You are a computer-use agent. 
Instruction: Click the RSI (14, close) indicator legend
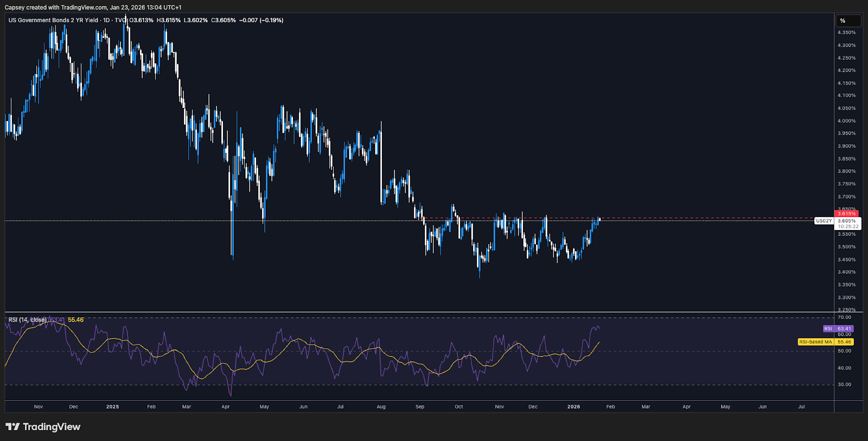28,320
